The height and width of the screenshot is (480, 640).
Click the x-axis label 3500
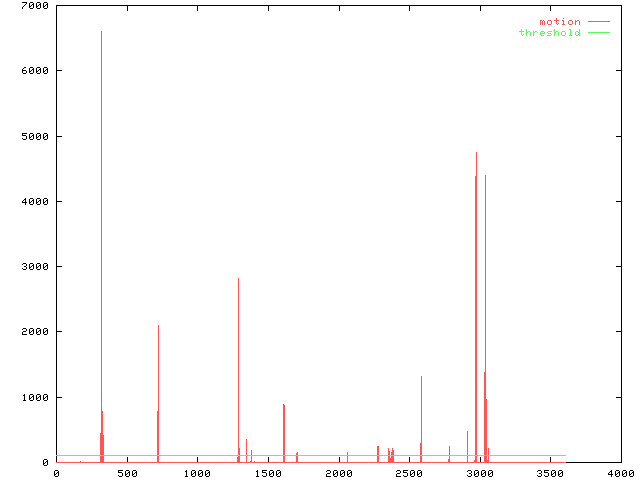pos(549,473)
